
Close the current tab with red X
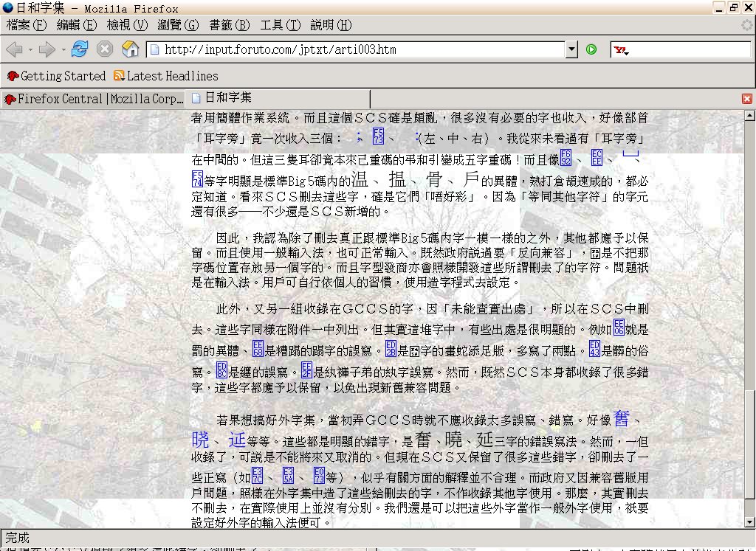[x=746, y=99]
